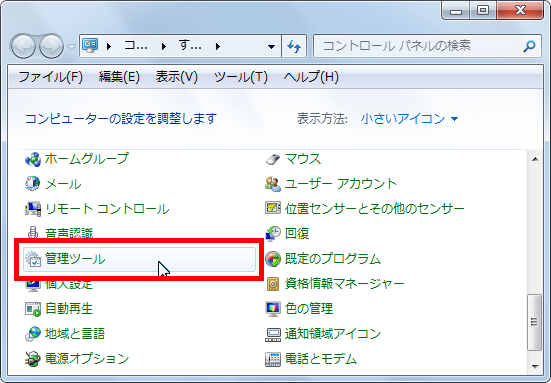Open the 表示(V) menu
This screenshot has width=551, height=383.
tap(177, 77)
